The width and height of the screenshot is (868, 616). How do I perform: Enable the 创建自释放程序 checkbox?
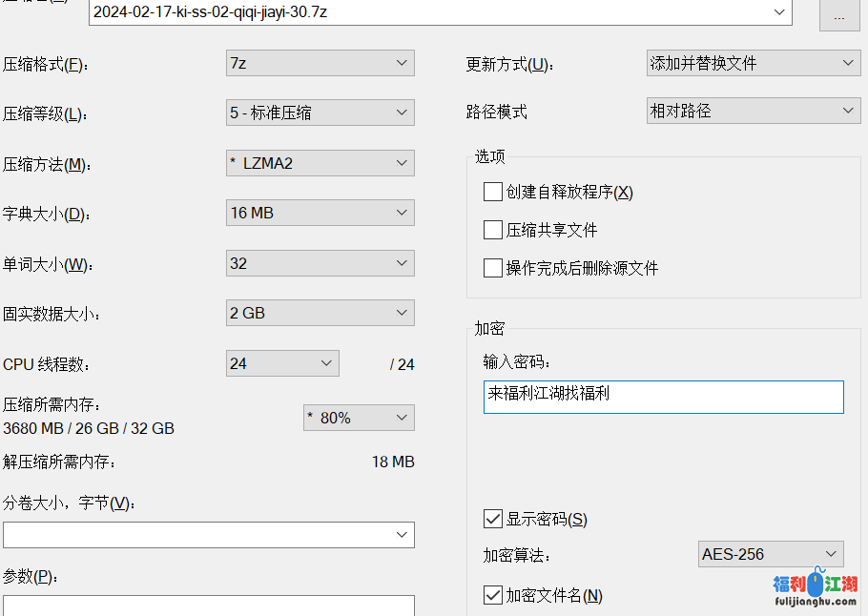click(493, 192)
